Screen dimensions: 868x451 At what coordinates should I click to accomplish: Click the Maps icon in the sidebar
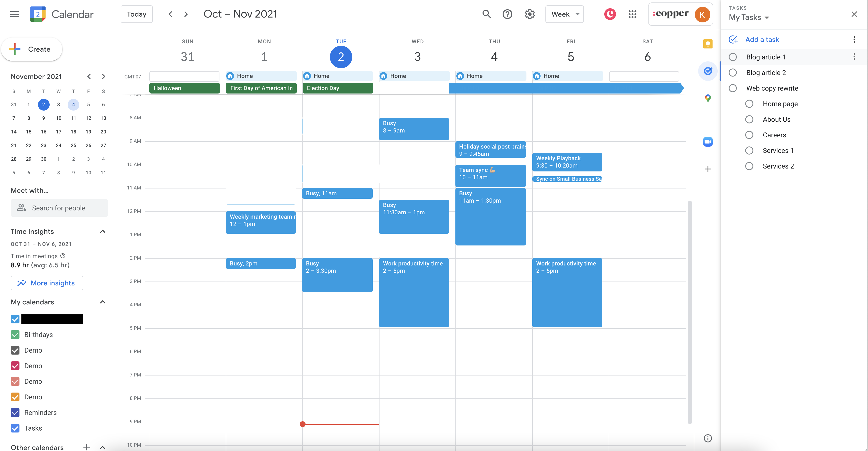click(708, 98)
